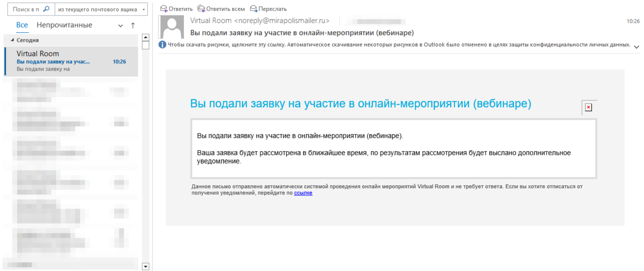Reverse sort order with the up arrow
This screenshot has height=271, width=644.
133,25
